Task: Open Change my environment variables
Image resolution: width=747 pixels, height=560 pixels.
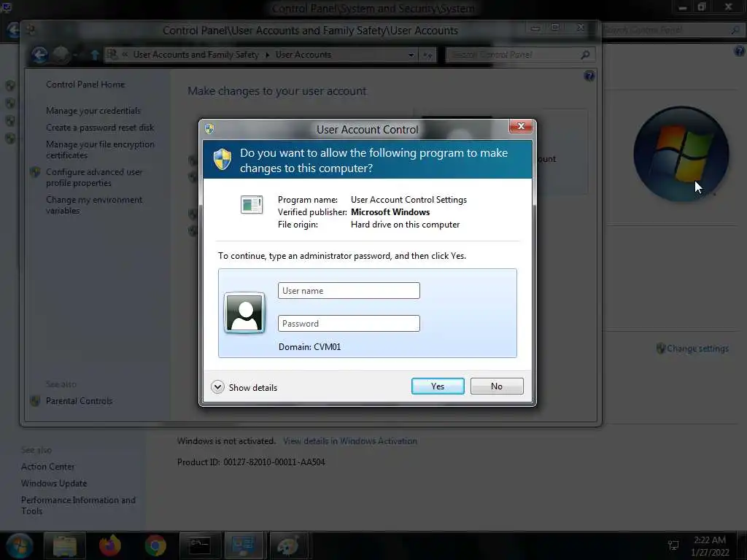Action: pos(94,205)
